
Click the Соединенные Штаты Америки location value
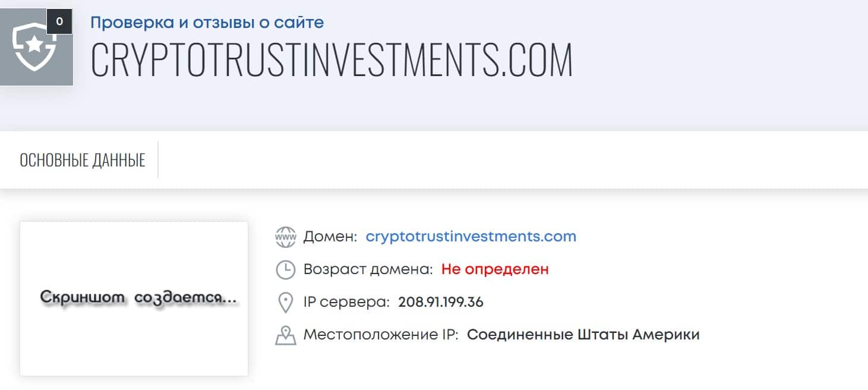point(583,335)
